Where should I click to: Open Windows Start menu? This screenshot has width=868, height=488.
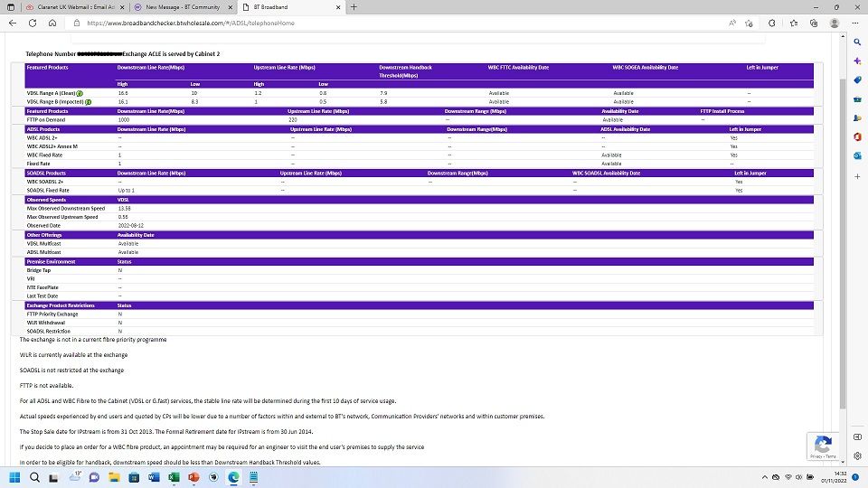tap(15, 476)
